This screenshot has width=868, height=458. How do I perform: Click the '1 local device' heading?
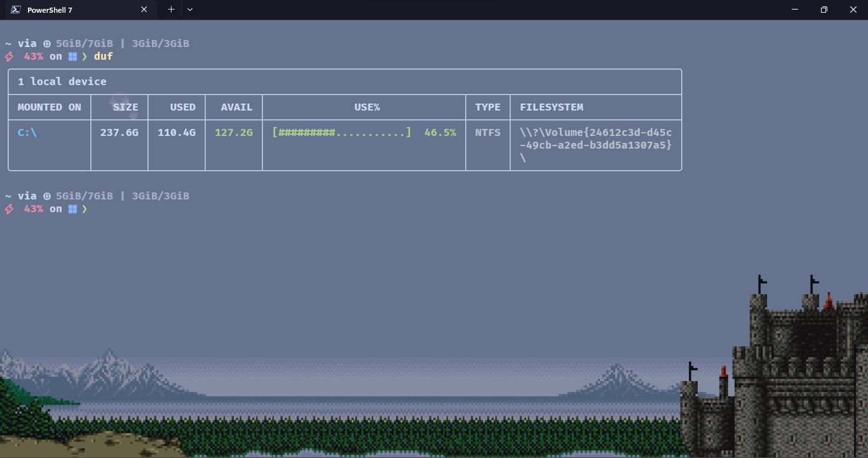tap(62, 81)
